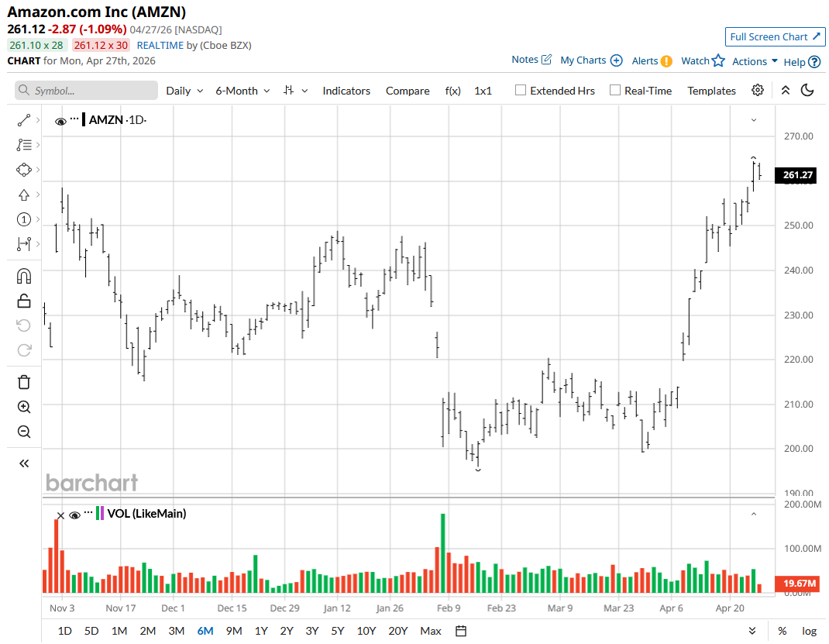Click the REALTIME link

pos(160,46)
